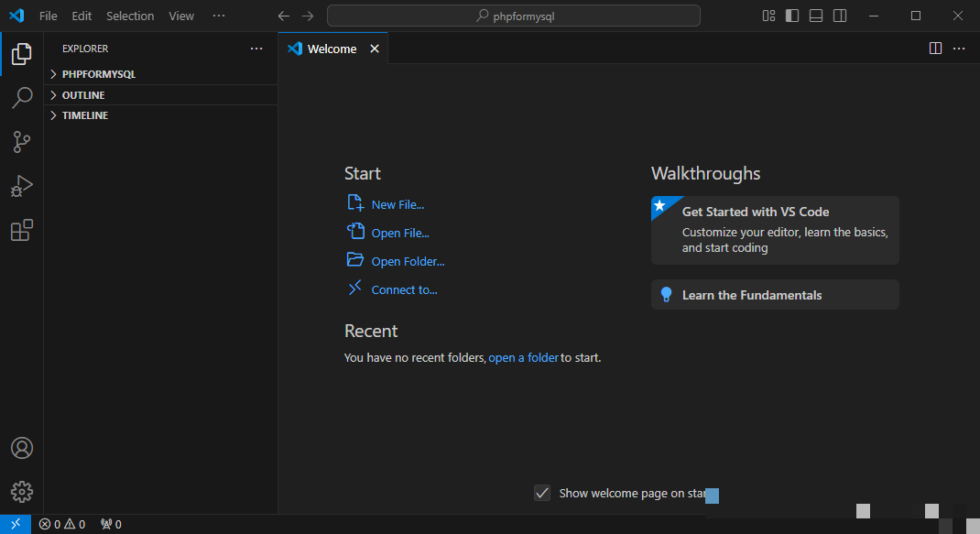
Task: Open the Explorer view in activity bar
Action: coord(21,54)
